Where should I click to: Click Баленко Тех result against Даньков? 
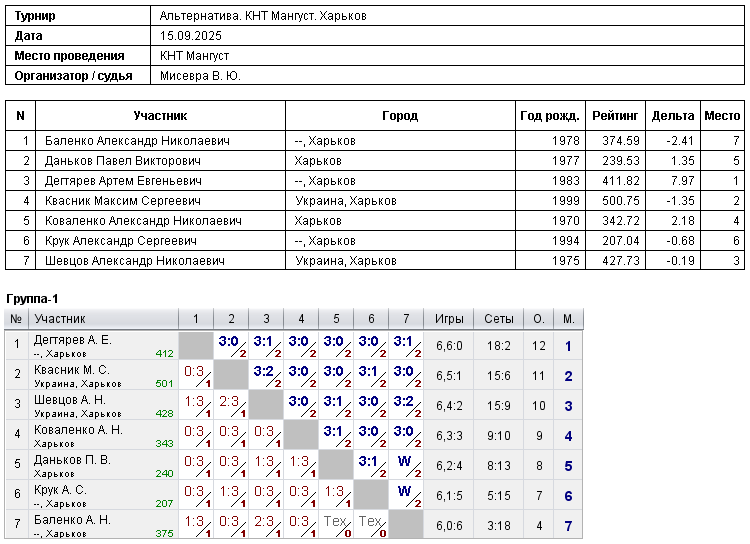click(x=336, y=525)
